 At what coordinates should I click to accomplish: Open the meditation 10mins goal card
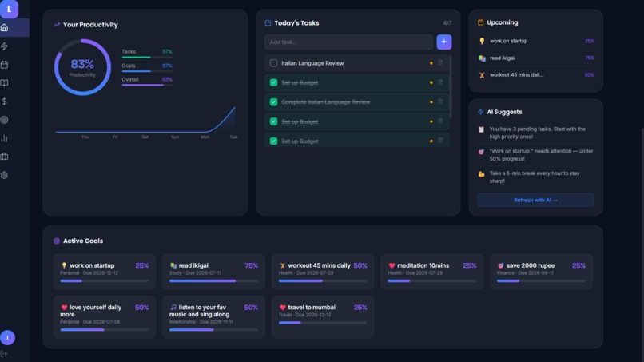pos(431,272)
